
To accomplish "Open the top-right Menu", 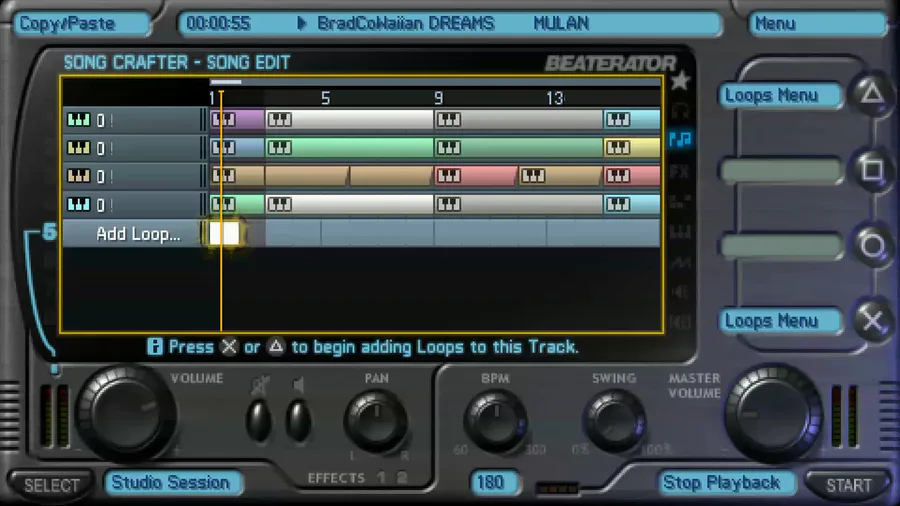I will [x=817, y=24].
